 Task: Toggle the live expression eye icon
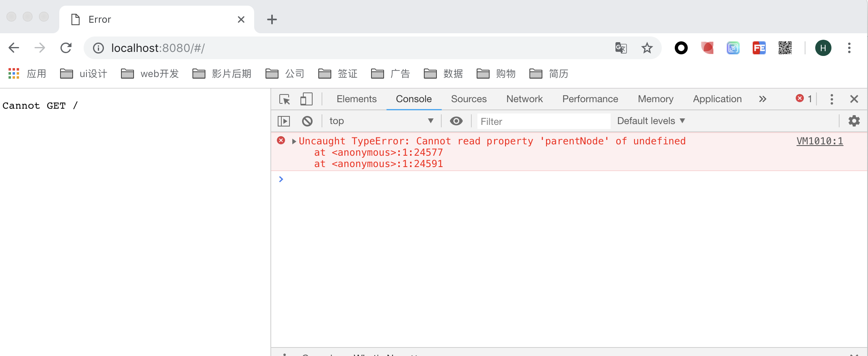point(456,121)
